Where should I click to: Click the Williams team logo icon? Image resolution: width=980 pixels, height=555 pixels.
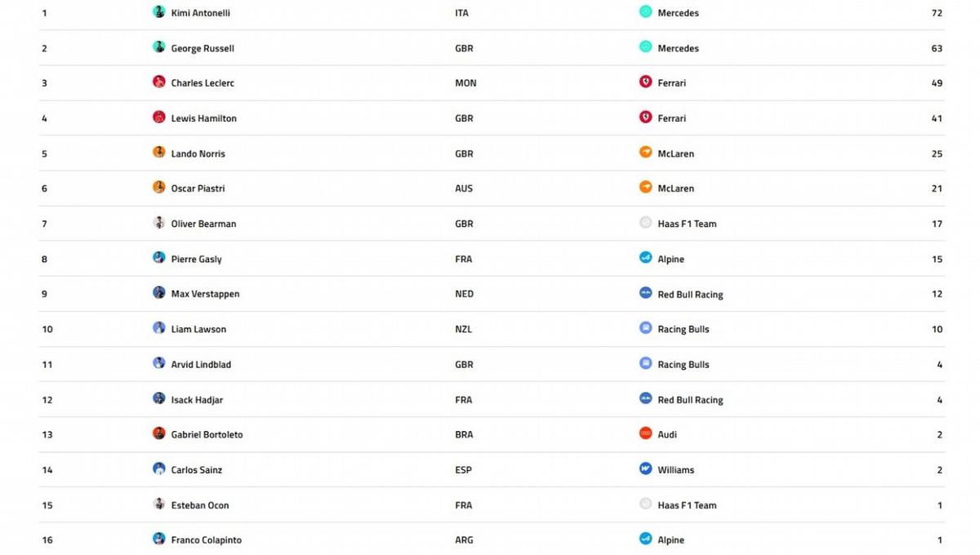646,469
